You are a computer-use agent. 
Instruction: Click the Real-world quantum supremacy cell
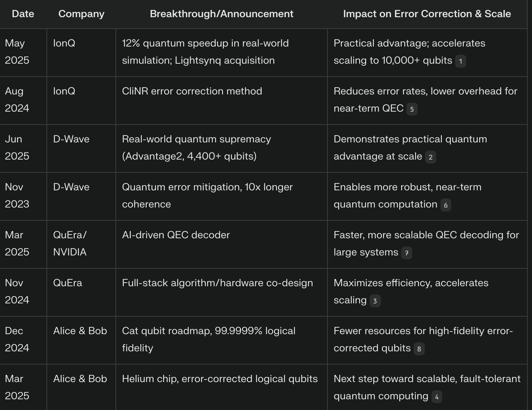click(x=196, y=147)
